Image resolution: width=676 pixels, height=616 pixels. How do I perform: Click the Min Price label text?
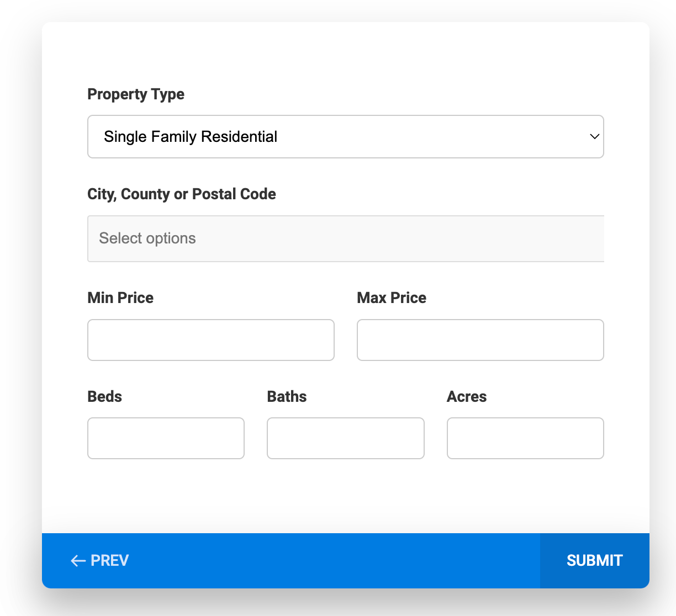pyautogui.click(x=120, y=298)
